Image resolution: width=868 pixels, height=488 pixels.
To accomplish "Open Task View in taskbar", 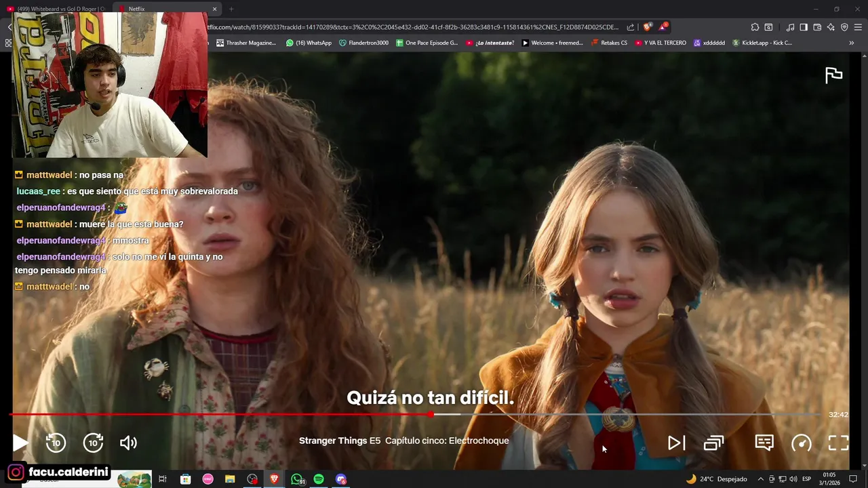I will [x=163, y=479].
